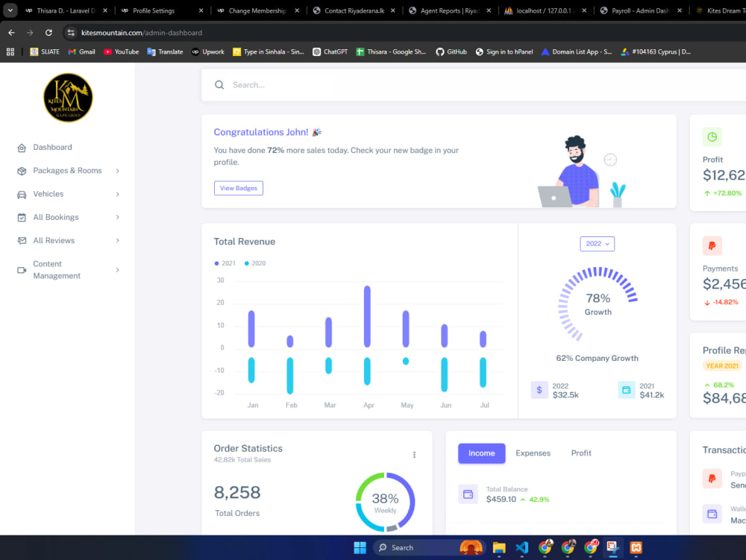
Task: Switch to the Profit tab
Action: pos(581,453)
